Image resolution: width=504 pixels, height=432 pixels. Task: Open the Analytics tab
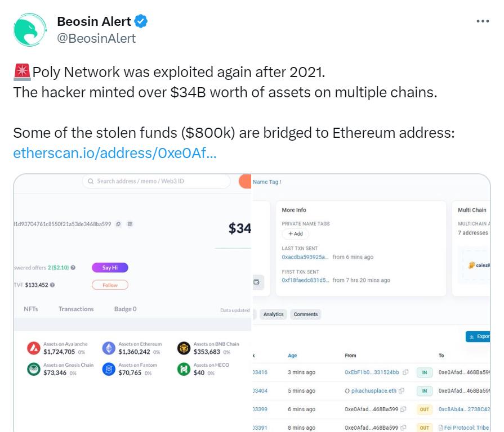(274, 314)
